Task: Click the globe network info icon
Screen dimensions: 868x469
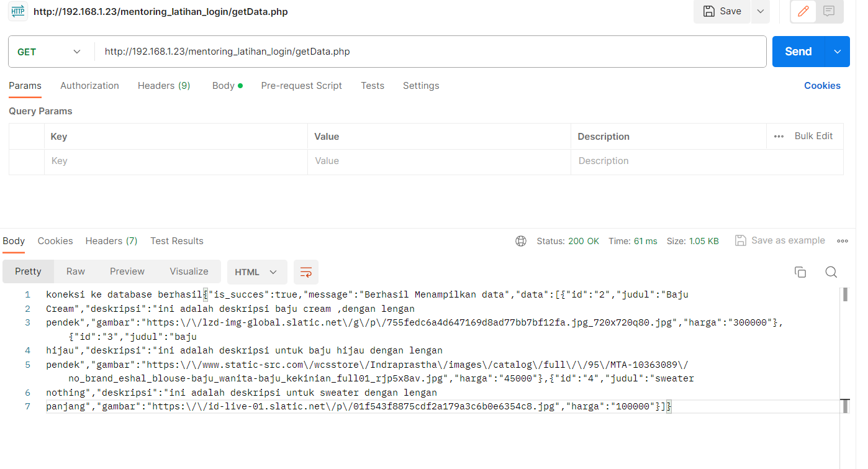Action: pos(520,241)
